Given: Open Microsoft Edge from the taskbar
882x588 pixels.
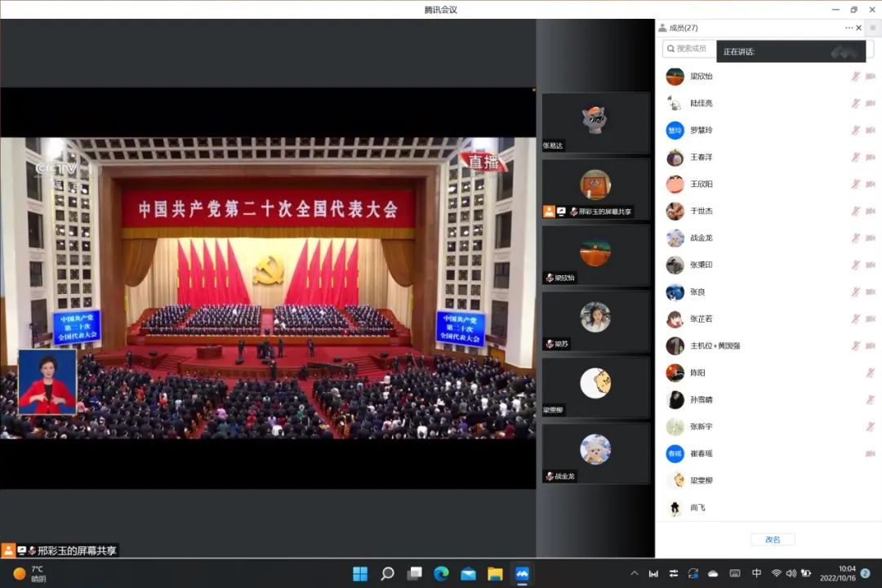Looking at the screenshot, I should (441, 573).
